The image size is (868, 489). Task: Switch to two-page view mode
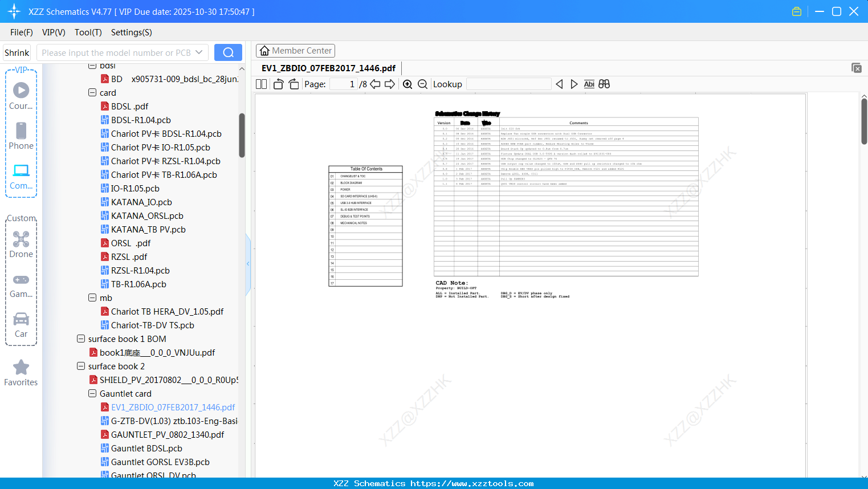261,83
